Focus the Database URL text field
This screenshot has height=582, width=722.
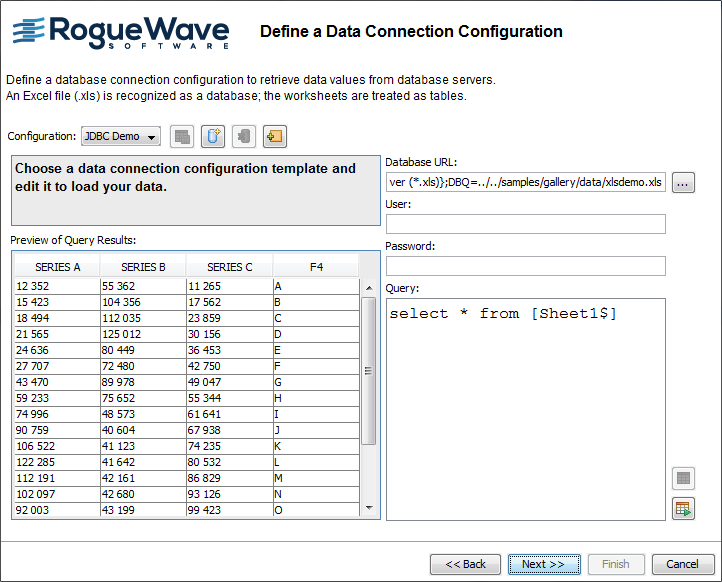coord(525,182)
